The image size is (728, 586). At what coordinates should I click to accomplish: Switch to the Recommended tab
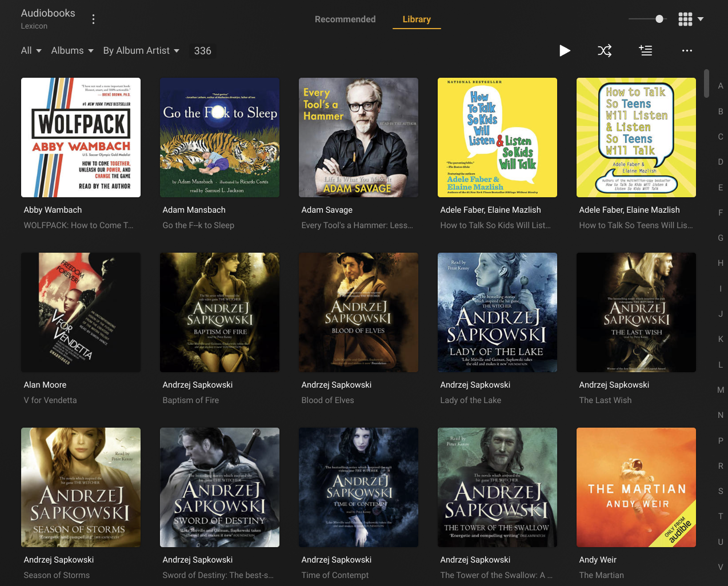[x=345, y=19]
